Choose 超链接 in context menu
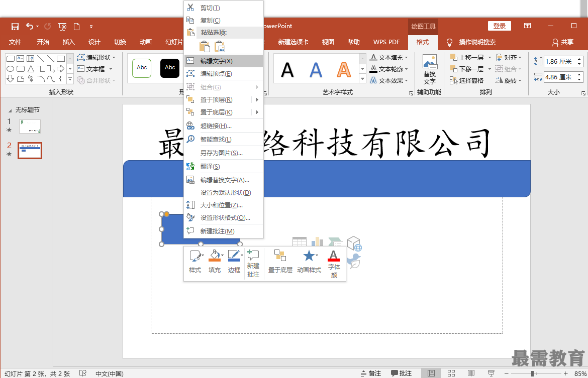The image size is (588, 378). click(x=224, y=126)
